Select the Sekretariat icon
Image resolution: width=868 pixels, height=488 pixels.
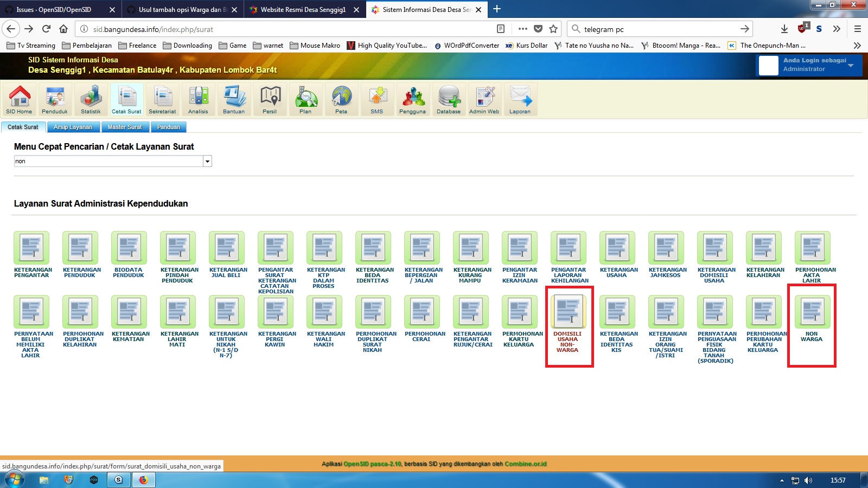(x=163, y=99)
